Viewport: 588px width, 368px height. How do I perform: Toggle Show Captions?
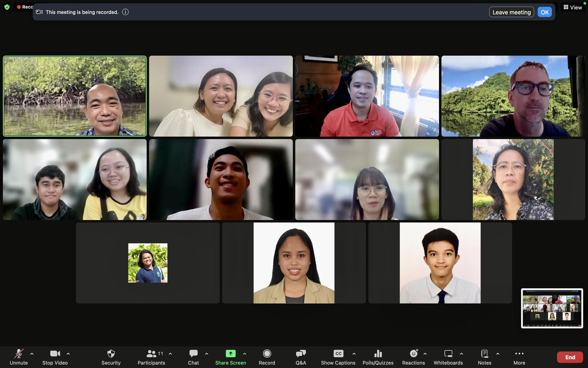338,354
